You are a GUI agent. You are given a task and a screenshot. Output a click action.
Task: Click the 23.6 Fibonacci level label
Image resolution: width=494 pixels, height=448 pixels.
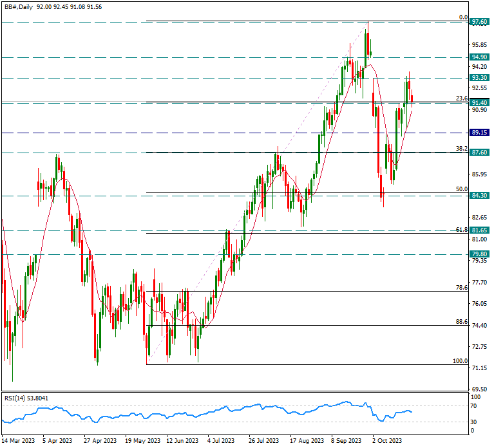(x=462, y=98)
